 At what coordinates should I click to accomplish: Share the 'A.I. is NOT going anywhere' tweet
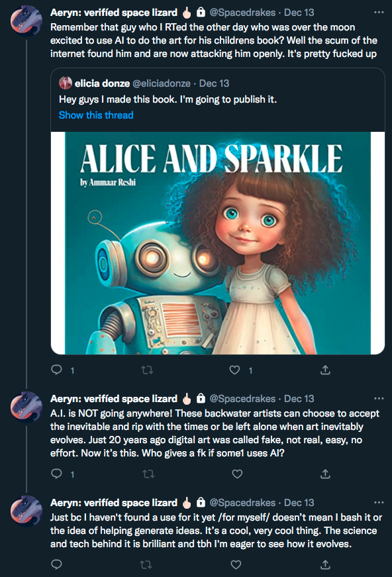click(x=325, y=474)
